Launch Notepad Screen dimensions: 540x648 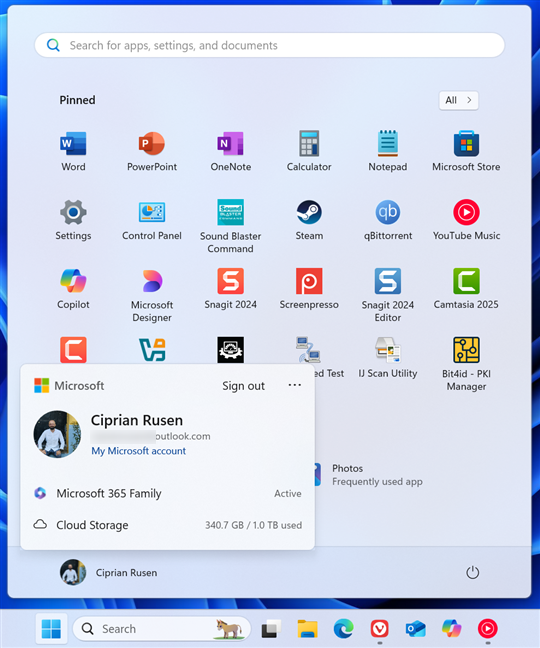388,151
